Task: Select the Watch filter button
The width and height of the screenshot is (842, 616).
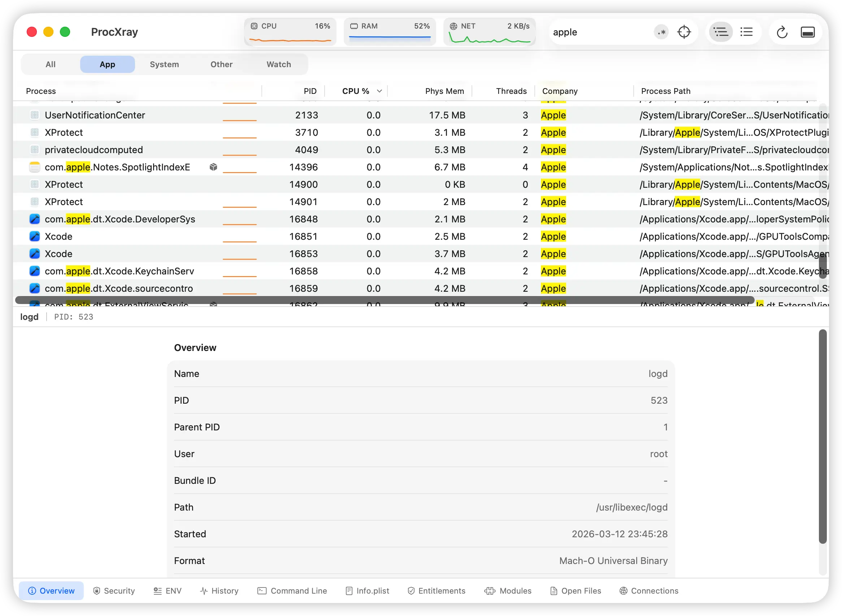Action: [278, 64]
